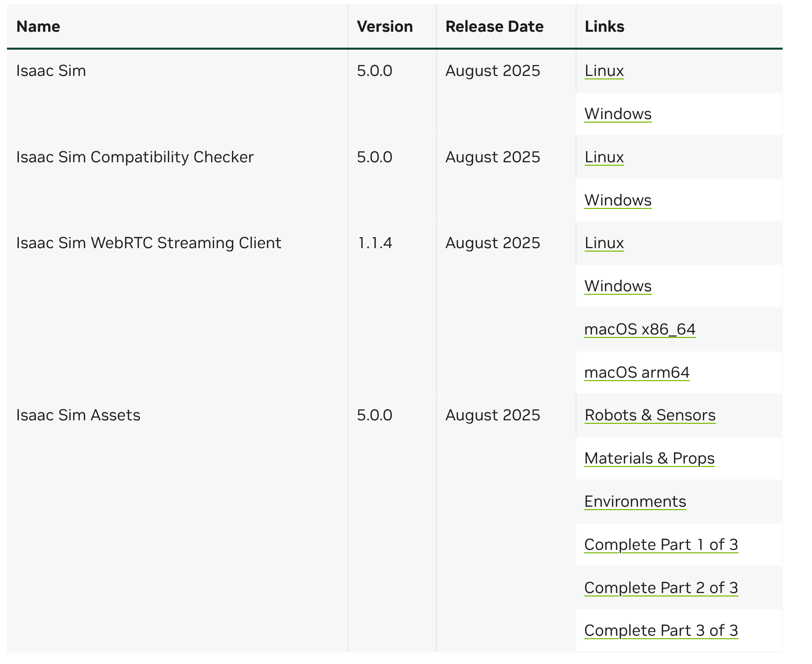Screen dimensions: 812x664
Task: Click the Compatibility Checker version 5.0.0
Action: click(375, 157)
